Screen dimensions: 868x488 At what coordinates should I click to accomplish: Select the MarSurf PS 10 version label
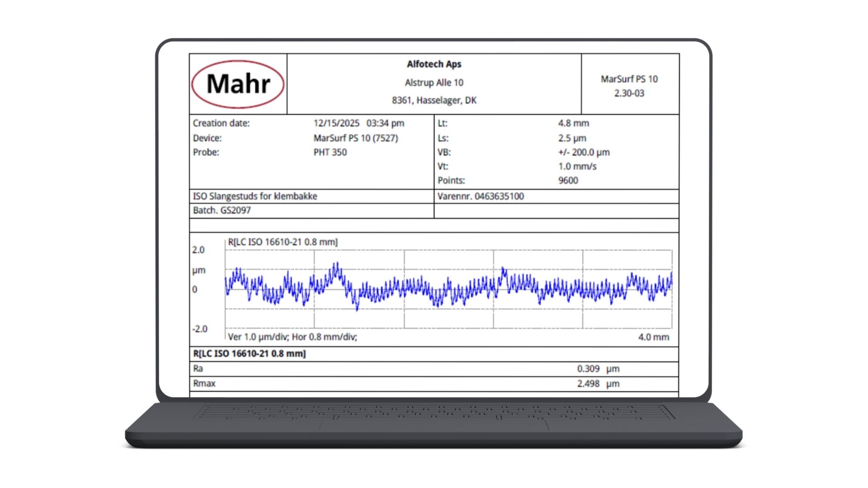pos(630,87)
